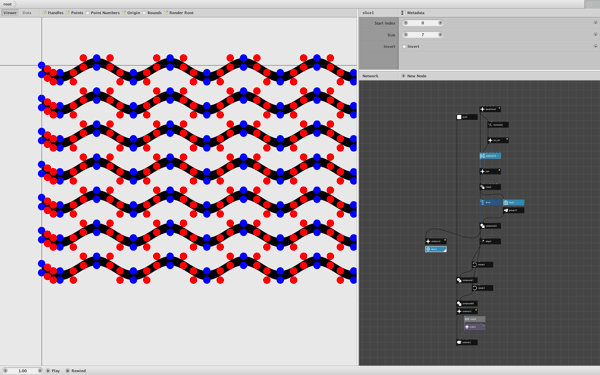Select the dark blue highlighted node
The height and width of the screenshot is (375, 600).
(x=490, y=202)
